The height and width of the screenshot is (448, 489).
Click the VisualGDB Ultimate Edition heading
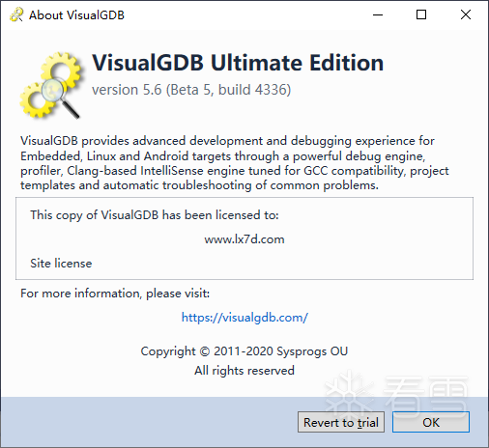click(238, 62)
